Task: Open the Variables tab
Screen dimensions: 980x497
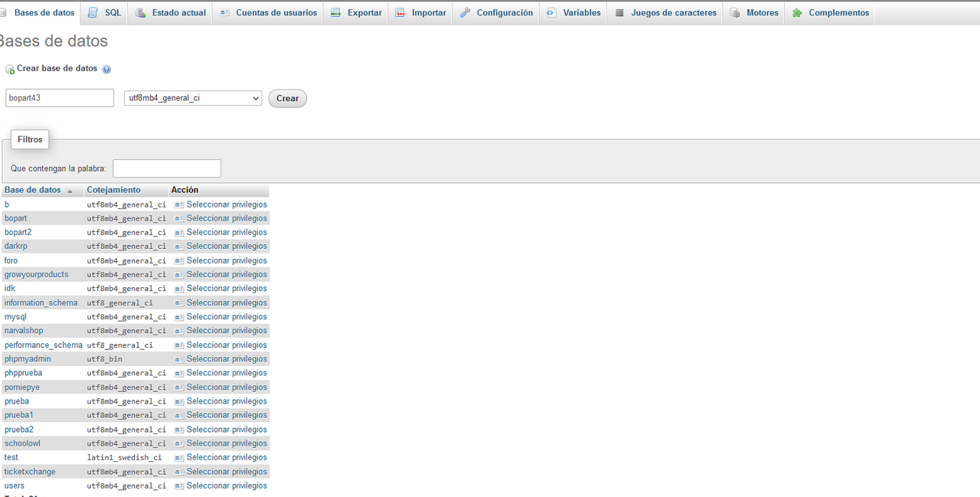Action: tap(573, 12)
